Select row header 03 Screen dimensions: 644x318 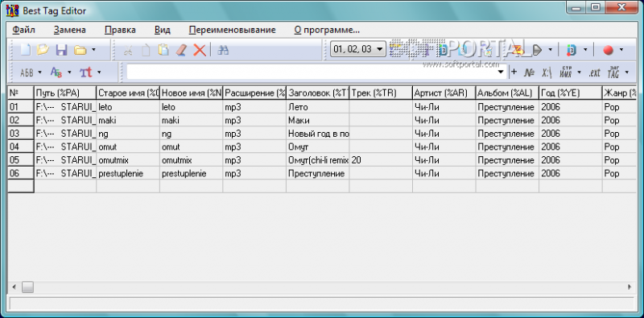(x=21, y=134)
